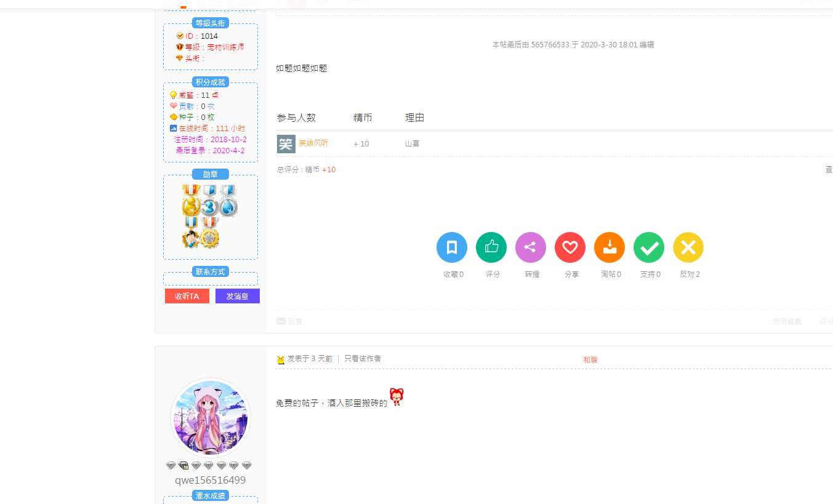This screenshot has width=833, height=504.
Task: Click the 免费的帖子 reply text
Action: pyautogui.click(x=331, y=404)
